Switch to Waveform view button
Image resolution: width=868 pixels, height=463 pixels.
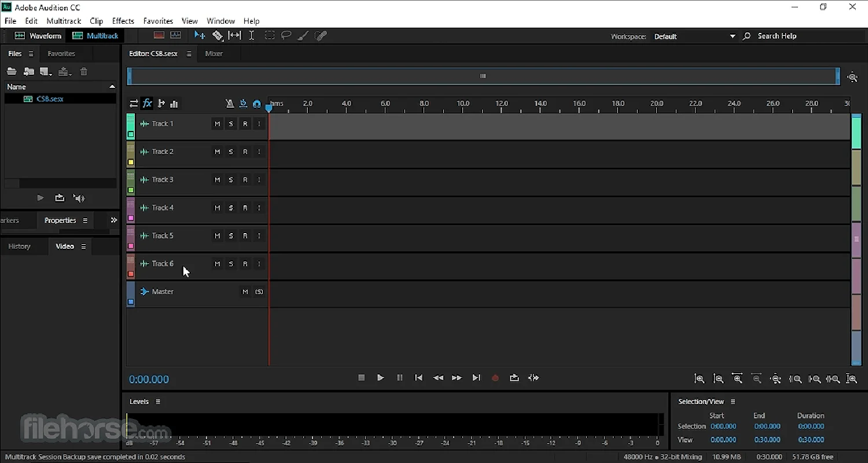coord(38,36)
